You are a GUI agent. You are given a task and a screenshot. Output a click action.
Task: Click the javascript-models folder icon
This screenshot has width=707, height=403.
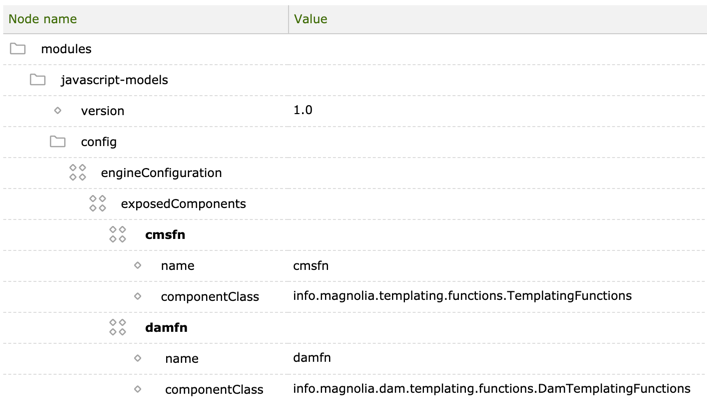[x=37, y=79]
